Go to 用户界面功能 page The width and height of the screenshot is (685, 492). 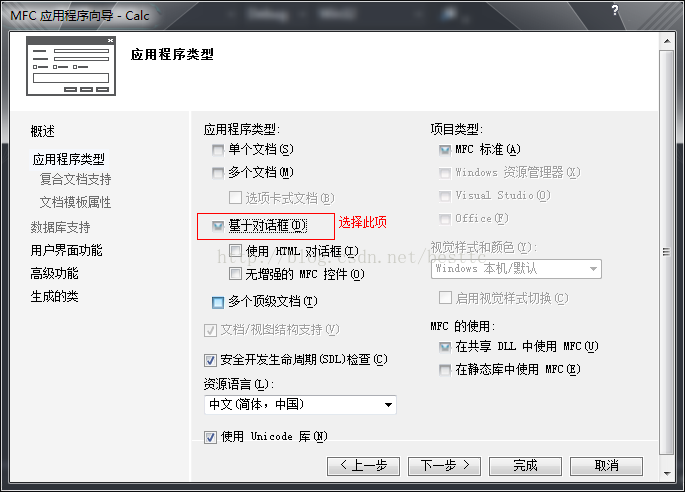(66, 250)
